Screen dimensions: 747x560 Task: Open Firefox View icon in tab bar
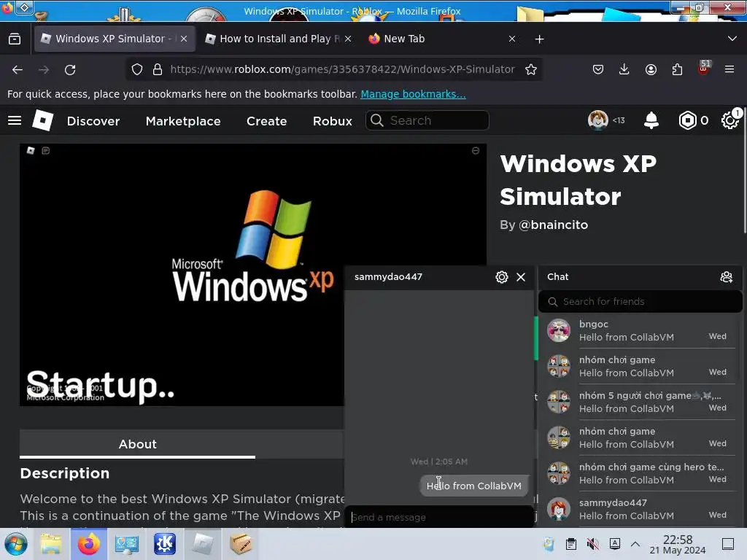15,39
